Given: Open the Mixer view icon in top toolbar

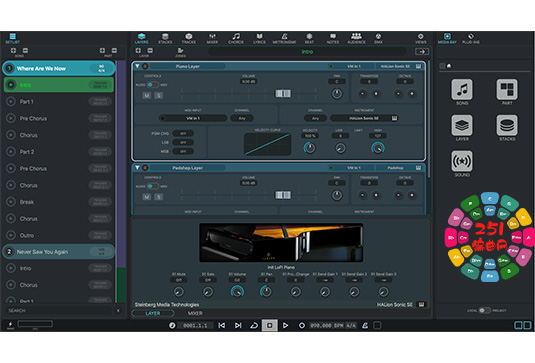Looking at the screenshot, I should 212,38.
